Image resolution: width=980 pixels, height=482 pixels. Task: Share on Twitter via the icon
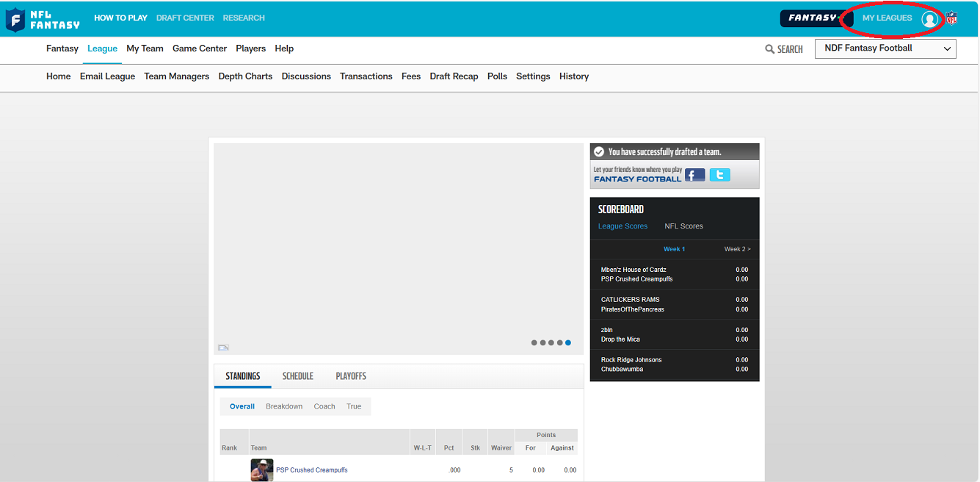click(x=719, y=175)
